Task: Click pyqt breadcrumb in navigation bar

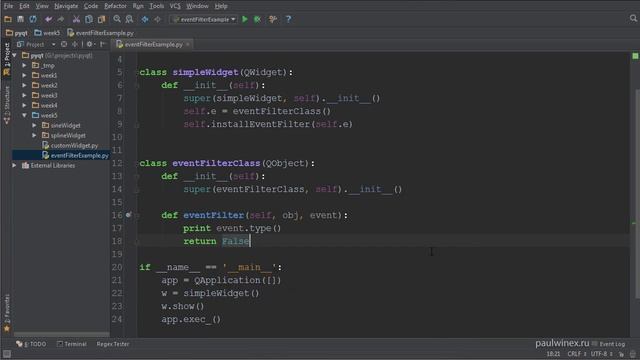Action: point(17,33)
